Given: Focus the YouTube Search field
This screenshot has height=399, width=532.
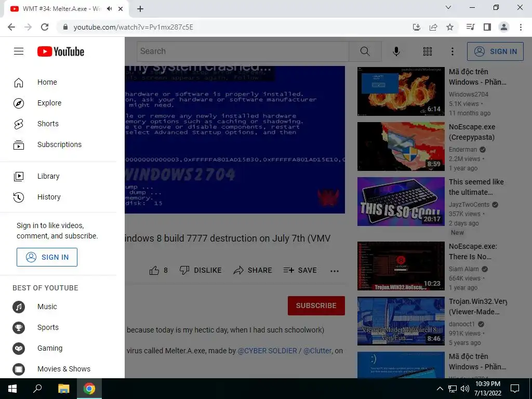Looking at the screenshot, I should [x=243, y=51].
